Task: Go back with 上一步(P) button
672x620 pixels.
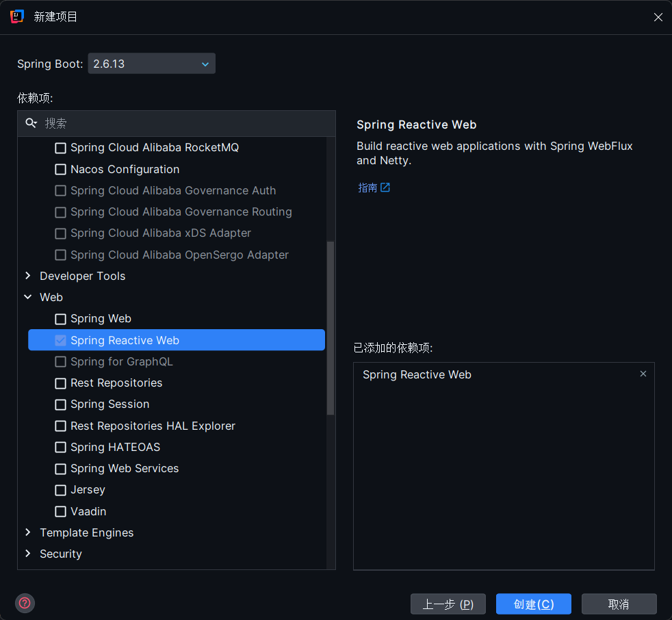Action: (x=448, y=604)
